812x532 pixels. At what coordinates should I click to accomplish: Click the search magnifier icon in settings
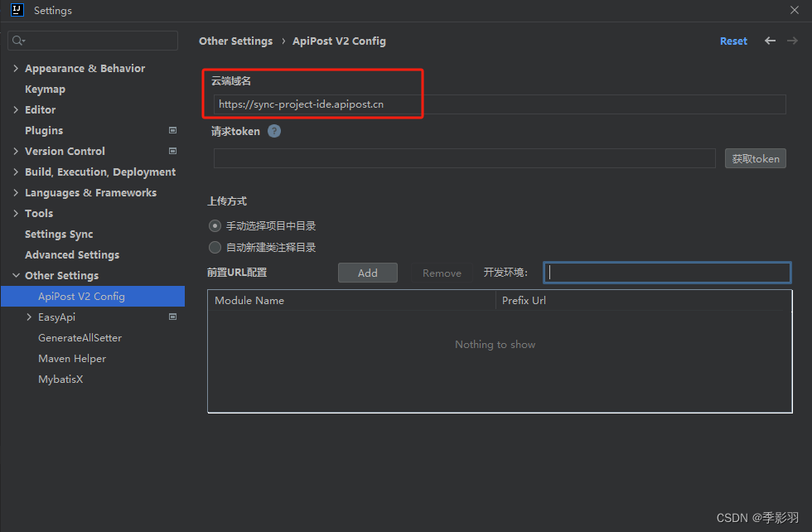18,41
